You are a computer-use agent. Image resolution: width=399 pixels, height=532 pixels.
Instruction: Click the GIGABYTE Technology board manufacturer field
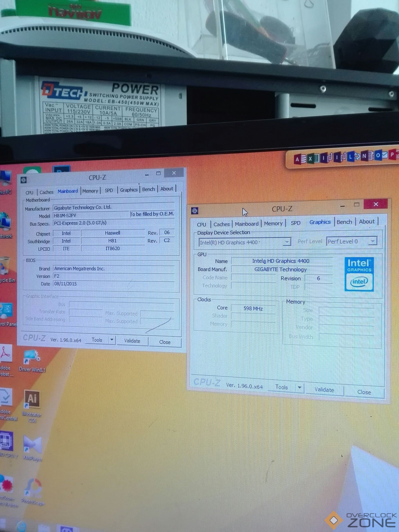click(282, 269)
